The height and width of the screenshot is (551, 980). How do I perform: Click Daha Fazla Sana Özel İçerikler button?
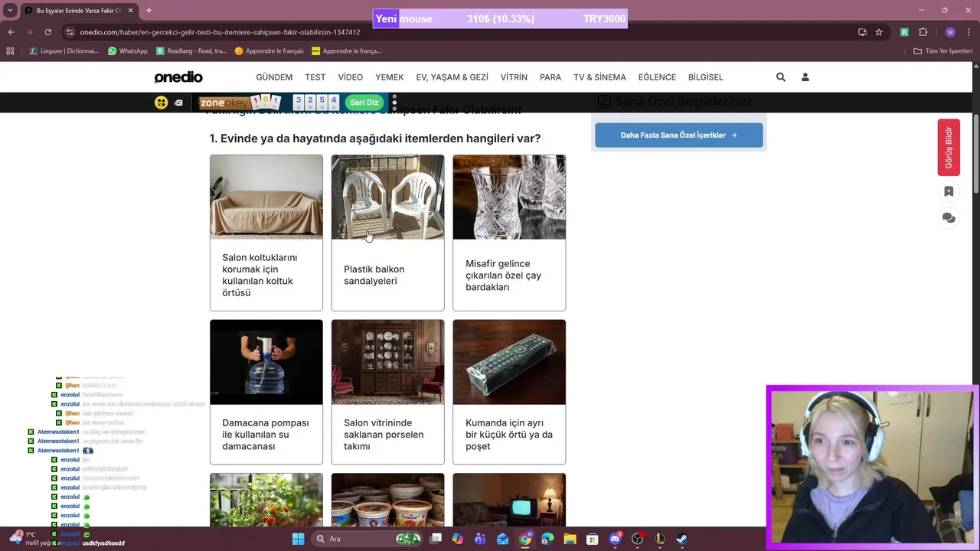679,135
